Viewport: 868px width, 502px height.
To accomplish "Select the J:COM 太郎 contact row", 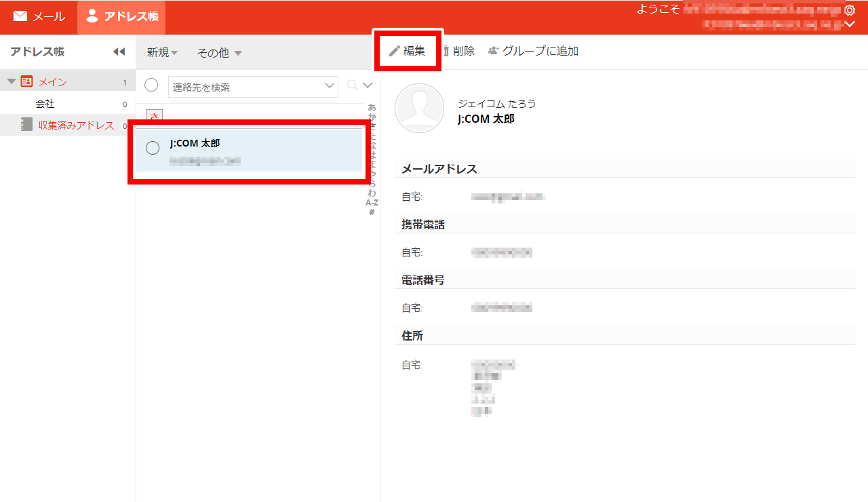I will 249,151.
